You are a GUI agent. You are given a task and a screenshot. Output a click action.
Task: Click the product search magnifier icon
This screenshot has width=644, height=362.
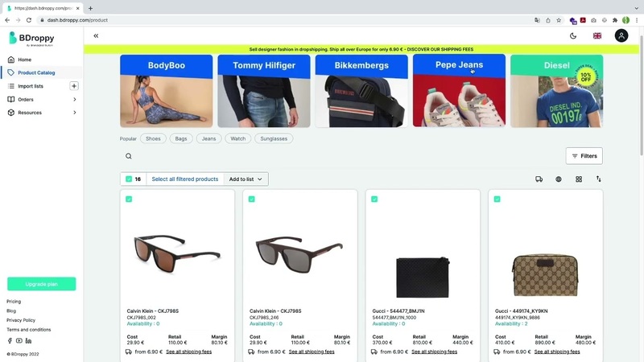(129, 156)
